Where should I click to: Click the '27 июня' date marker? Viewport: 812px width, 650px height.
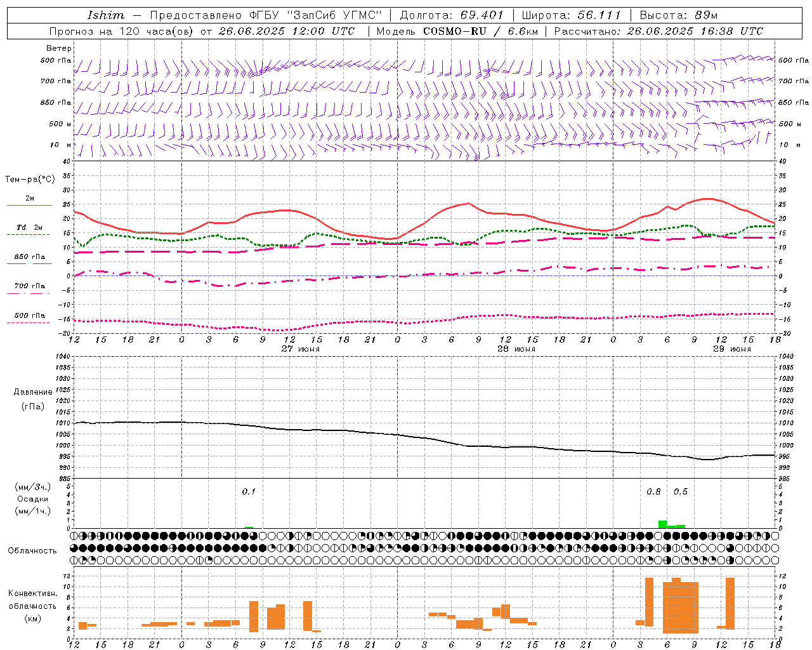(301, 349)
